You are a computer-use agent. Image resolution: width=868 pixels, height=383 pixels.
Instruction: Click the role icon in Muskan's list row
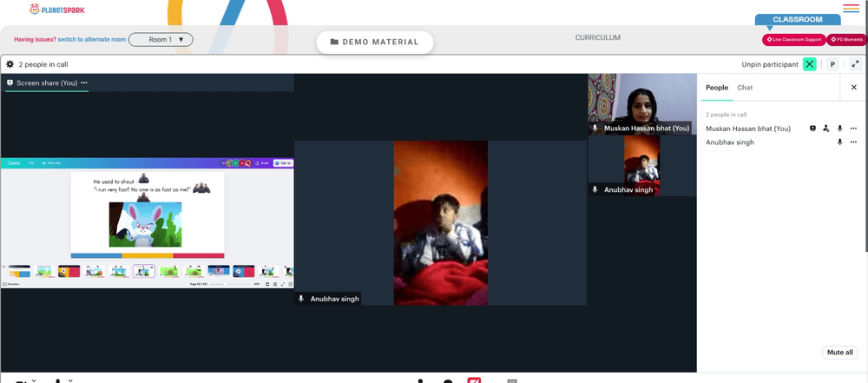point(826,128)
